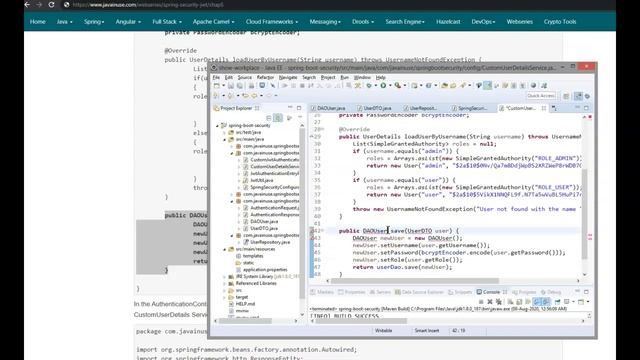Select UserRepository.java in Project Explorer

270,242
